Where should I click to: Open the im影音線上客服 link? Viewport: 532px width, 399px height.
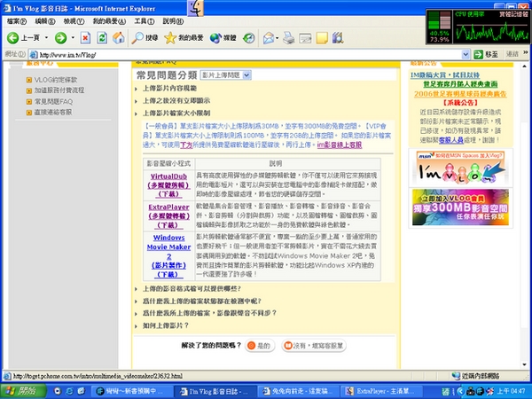340,145
